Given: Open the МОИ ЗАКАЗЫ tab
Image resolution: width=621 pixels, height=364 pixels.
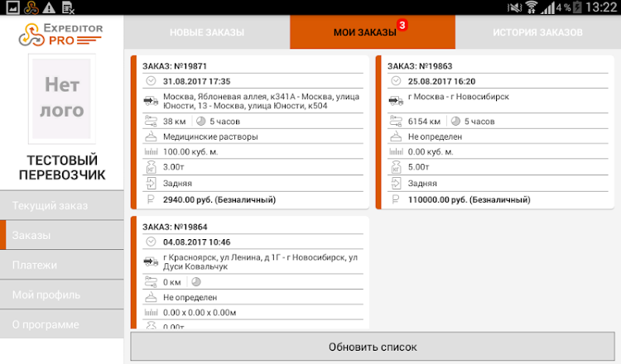Looking at the screenshot, I should tap(373, 32).
